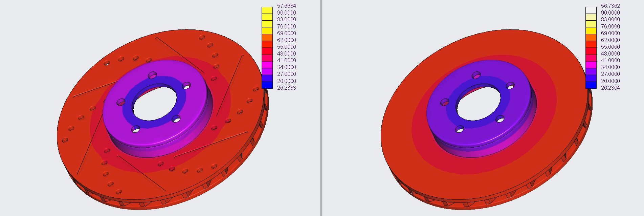Select left legend purple swatch between 34.0000 and 27.0000

click(267, 71)
